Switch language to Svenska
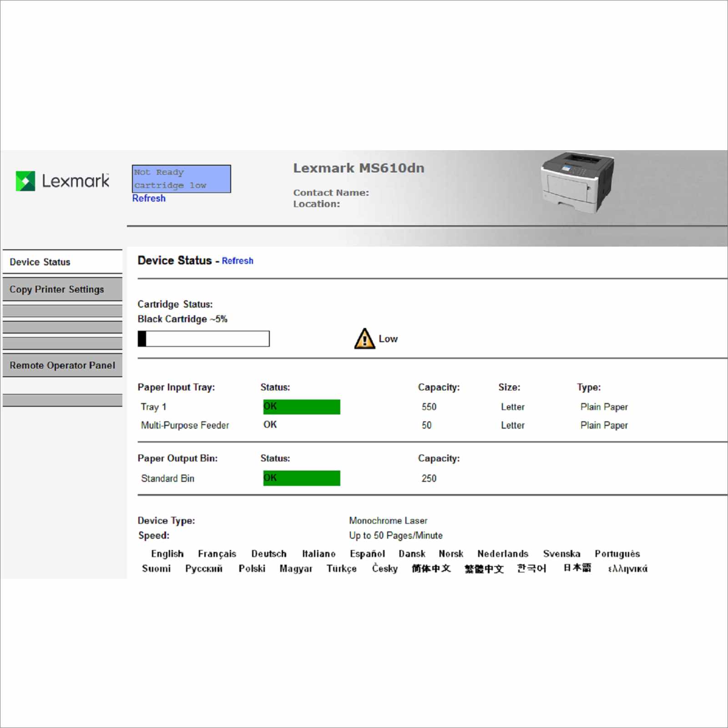The image size is (728, 728). [561, 554]
